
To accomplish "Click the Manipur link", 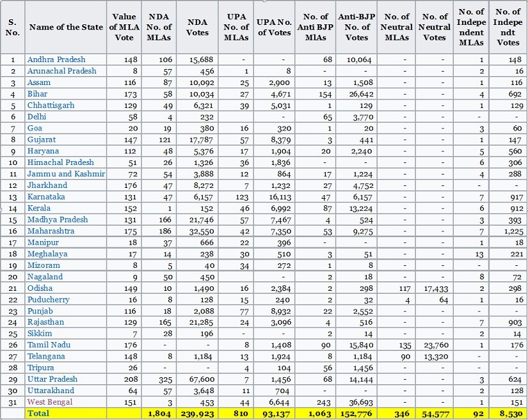I will [43, 242].
